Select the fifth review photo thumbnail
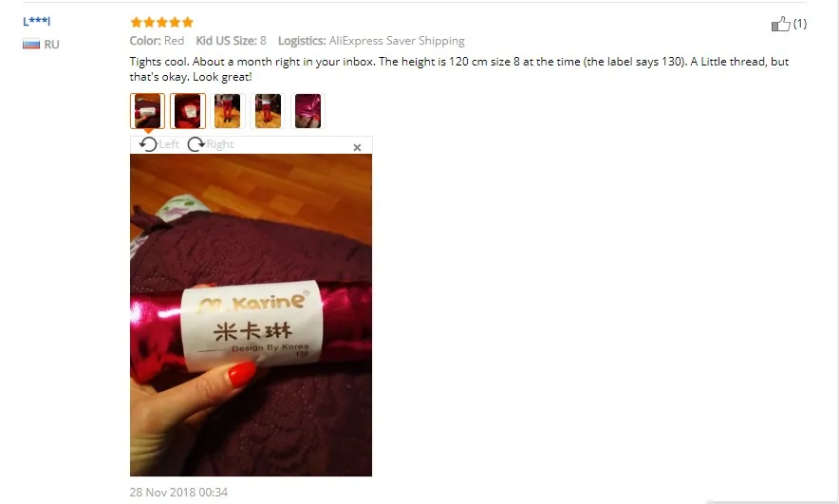Viewport: 839px width, 504px height. tap(308, 111)
